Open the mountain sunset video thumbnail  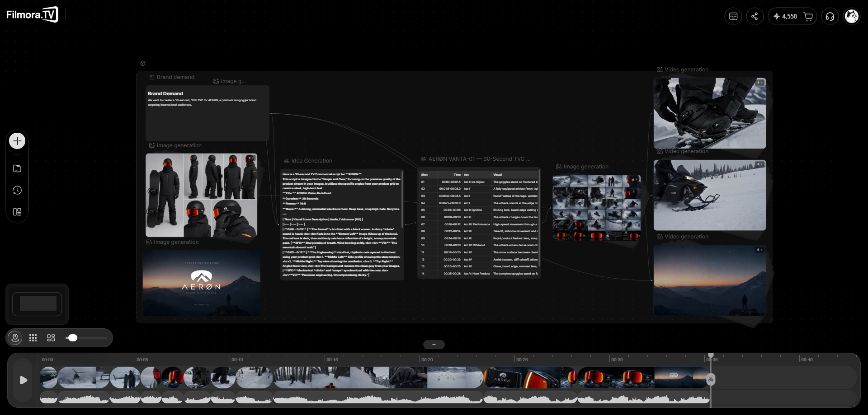(x=710, y=280)
